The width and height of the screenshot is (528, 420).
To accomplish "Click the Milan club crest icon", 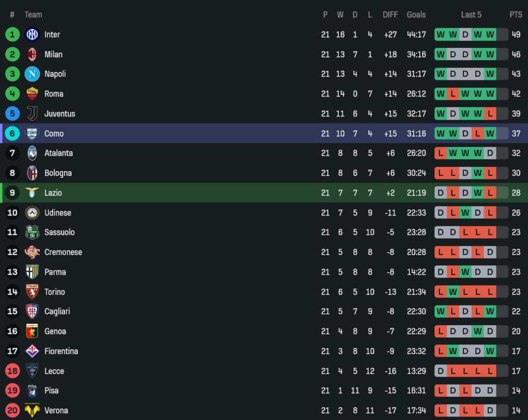I will (x=32, y=54).
